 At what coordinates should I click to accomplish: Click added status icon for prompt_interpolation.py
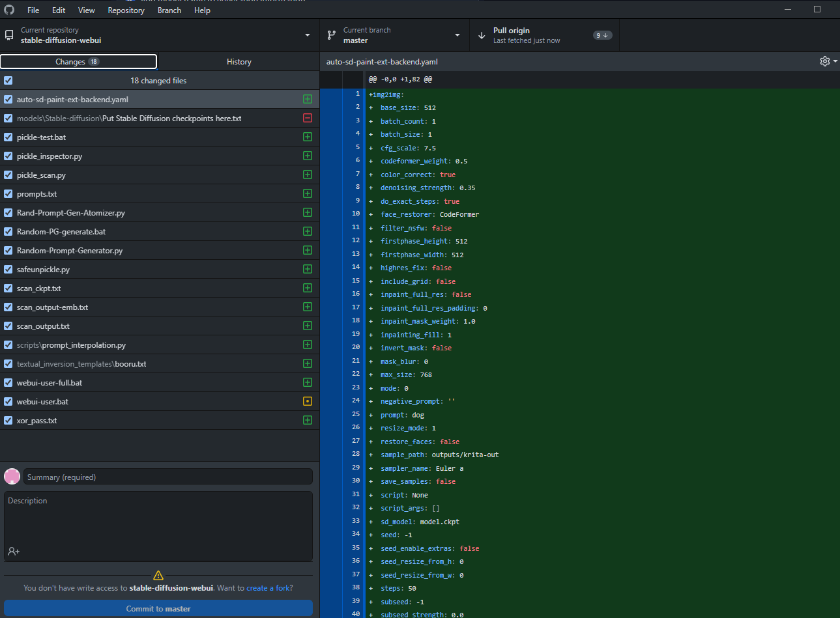coord(308,345)
